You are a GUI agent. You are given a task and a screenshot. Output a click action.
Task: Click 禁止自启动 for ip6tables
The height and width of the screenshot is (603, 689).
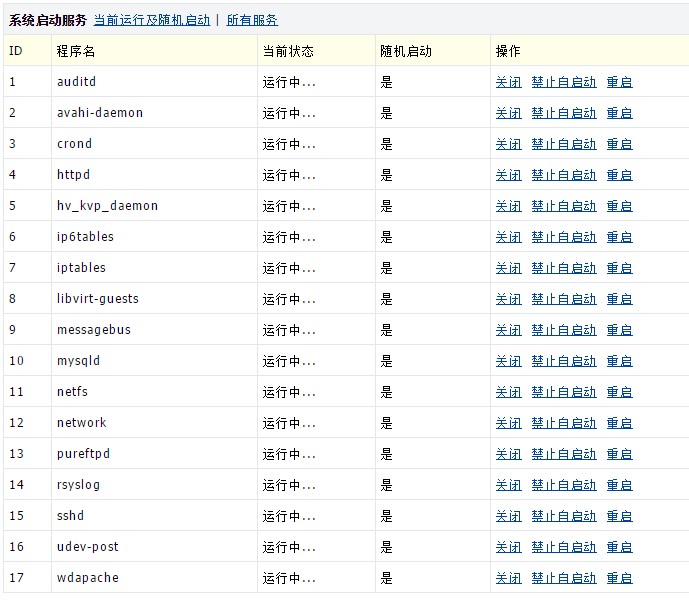pos(564,237)
